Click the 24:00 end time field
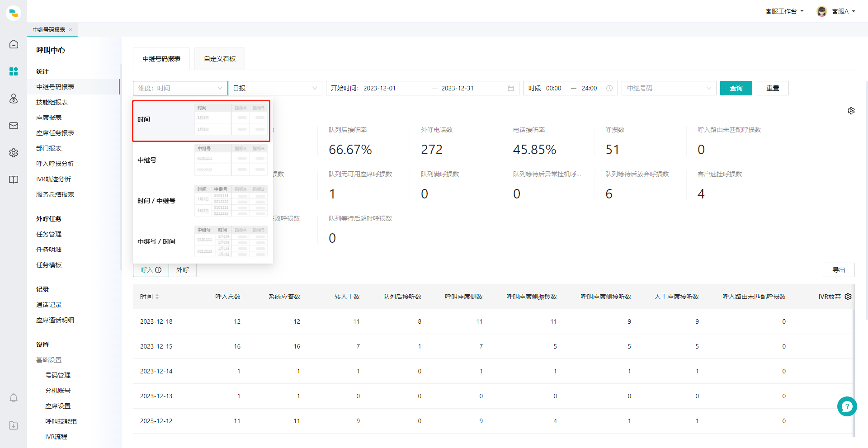This screenshot has width=868, height=448. tap(589, 88)
